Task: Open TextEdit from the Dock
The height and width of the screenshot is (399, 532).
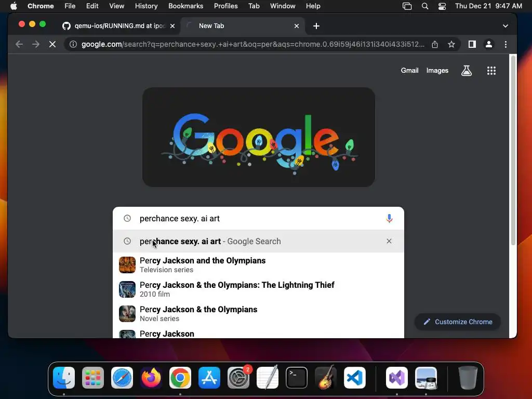Action: pyautogui.click(x=268, y=378)
